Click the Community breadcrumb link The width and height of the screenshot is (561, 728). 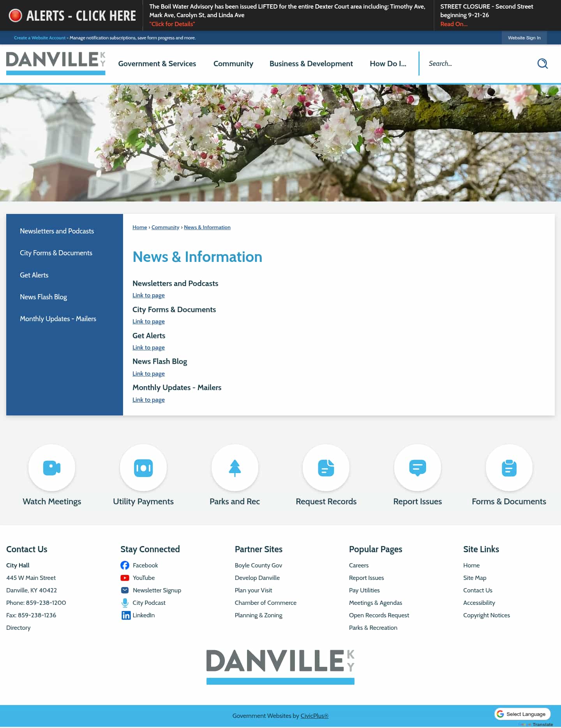(165, 227)
